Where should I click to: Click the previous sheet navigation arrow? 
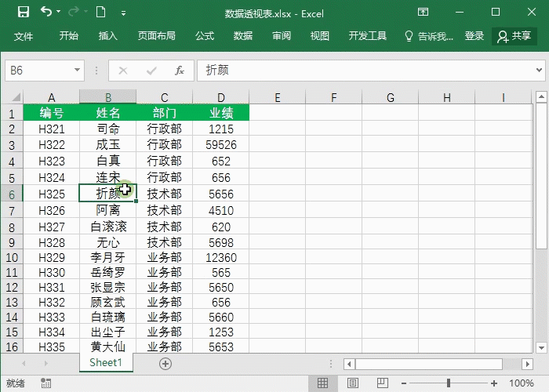tap(24, 364)
